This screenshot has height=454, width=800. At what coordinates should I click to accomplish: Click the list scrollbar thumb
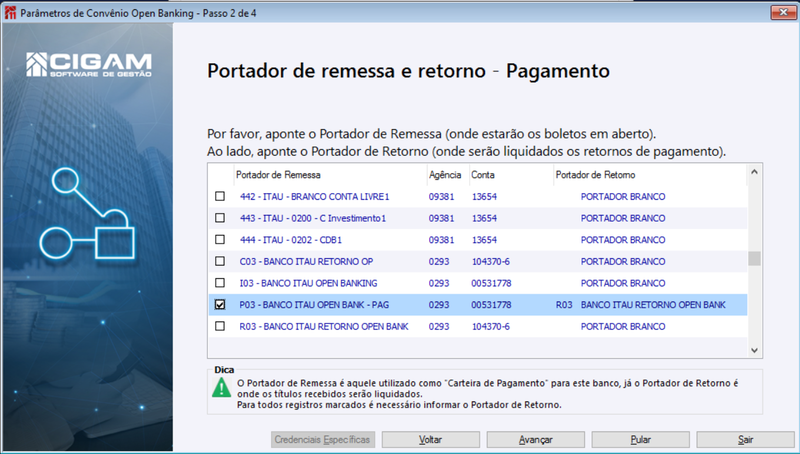(x=755, y=258)
